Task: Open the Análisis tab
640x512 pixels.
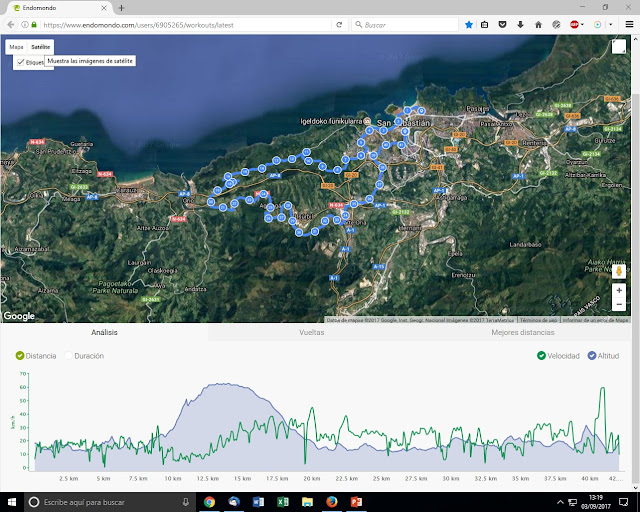Action: pyautogui.click(x=104, y=332)
